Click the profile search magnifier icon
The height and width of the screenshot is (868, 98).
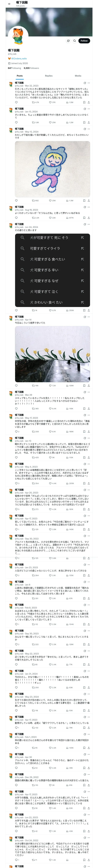click(74, 41)
